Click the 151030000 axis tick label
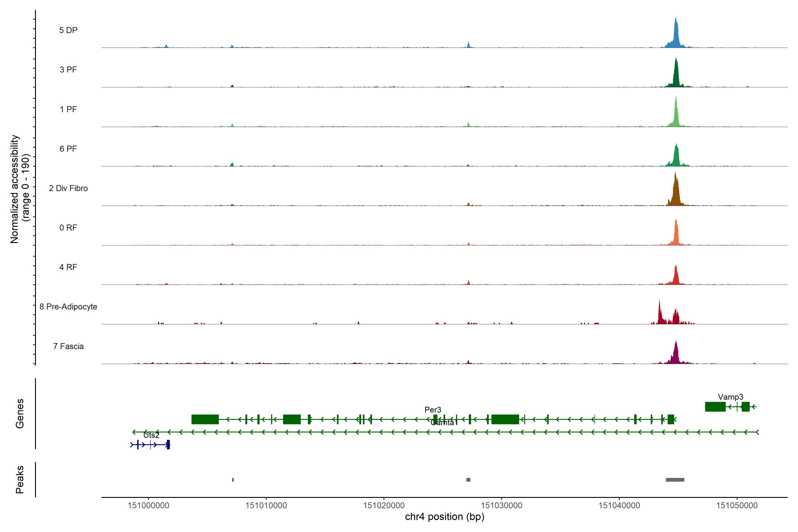The height and width of the screenshot is (532, 798). (501, 505)
